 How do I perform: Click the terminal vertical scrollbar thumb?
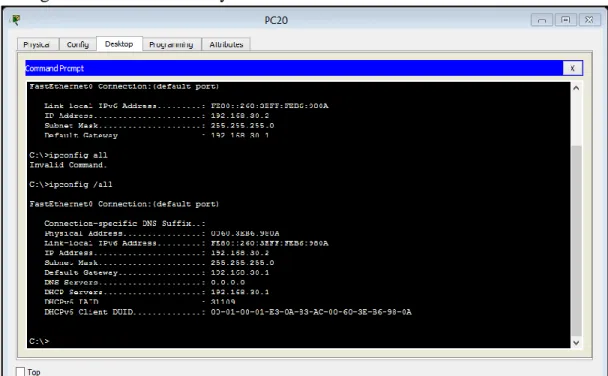pyautogui.click(x=576, y=240)
